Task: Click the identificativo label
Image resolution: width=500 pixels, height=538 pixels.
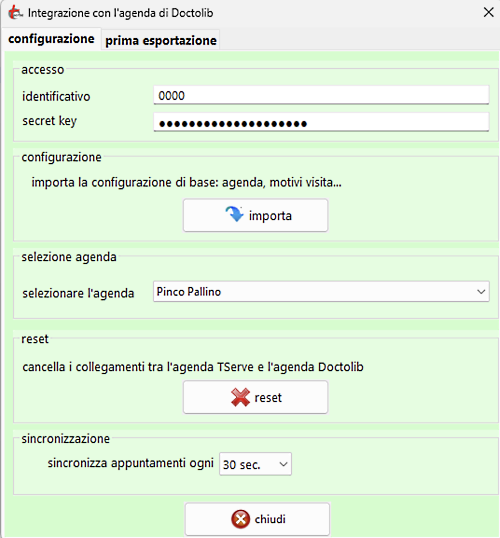Action: (56, 96)
